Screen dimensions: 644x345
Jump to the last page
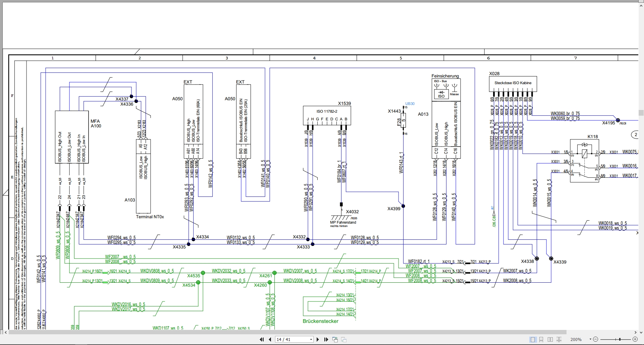pyautogui.click(x=326, y=339)
